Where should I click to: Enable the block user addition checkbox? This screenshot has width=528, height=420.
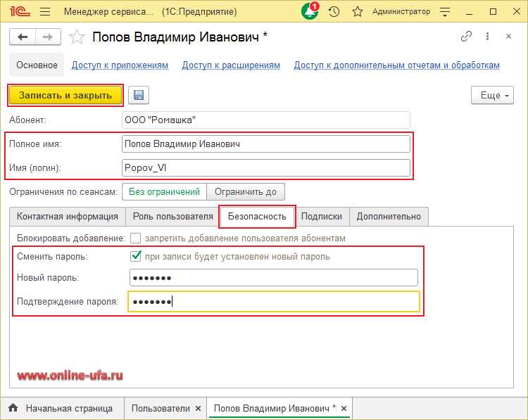coord(136,238)
